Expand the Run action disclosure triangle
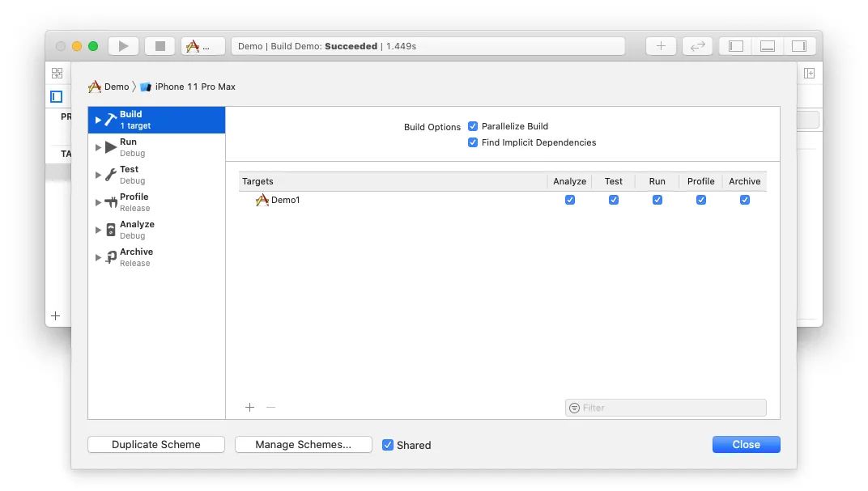 point(99,147)
